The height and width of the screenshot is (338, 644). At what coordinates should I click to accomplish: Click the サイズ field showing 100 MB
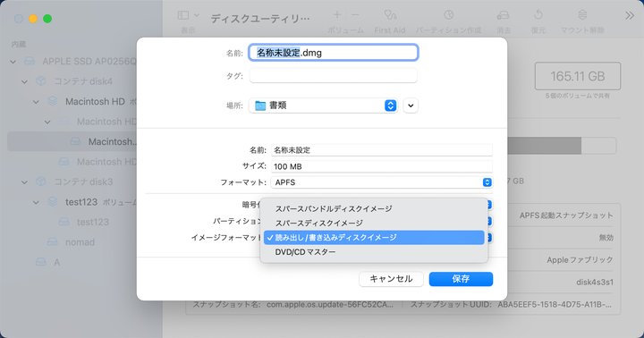point(382,166)
